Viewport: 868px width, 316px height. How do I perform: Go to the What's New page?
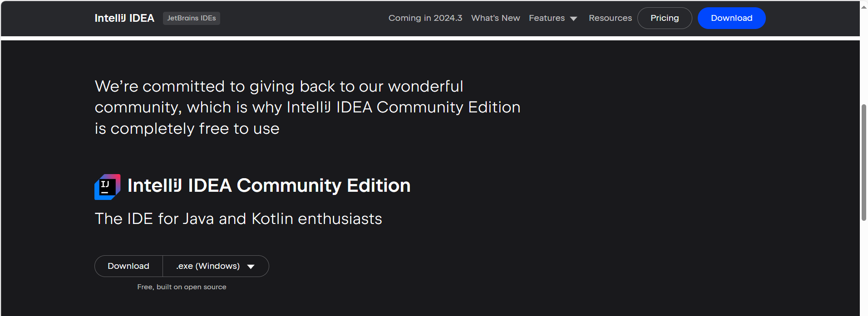point(495,18)
